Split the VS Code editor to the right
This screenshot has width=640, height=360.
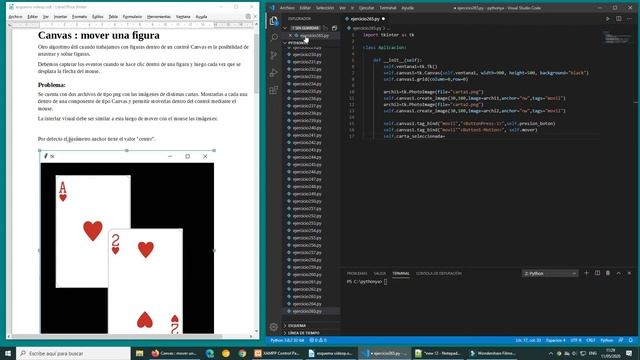619,19
